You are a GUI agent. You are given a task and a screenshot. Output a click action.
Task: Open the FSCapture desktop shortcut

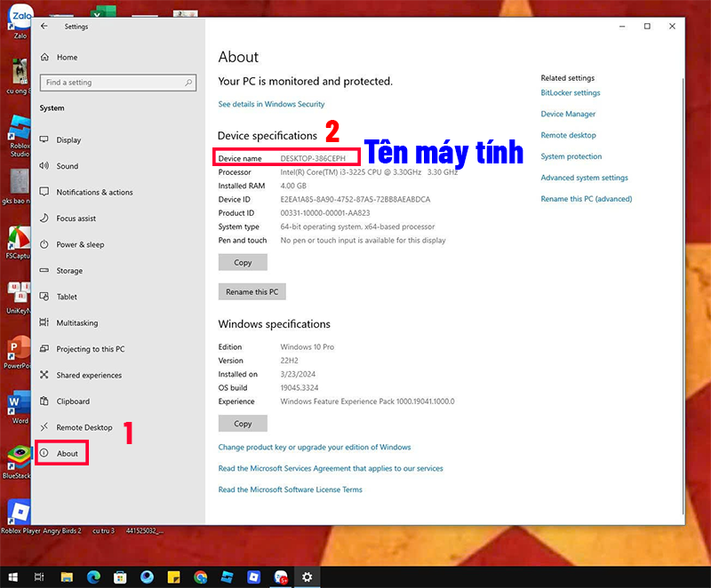point(18,242)
